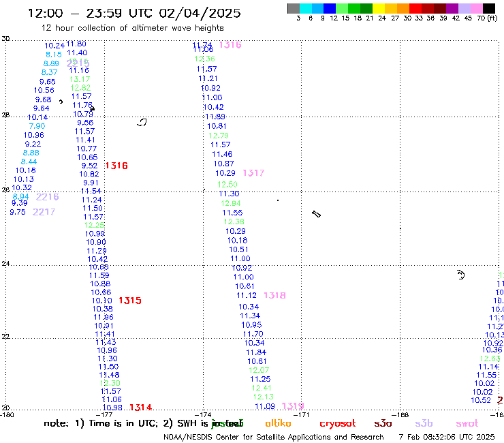Click the wave height value '12.94'
504x443 pixels.
(231, 203)
